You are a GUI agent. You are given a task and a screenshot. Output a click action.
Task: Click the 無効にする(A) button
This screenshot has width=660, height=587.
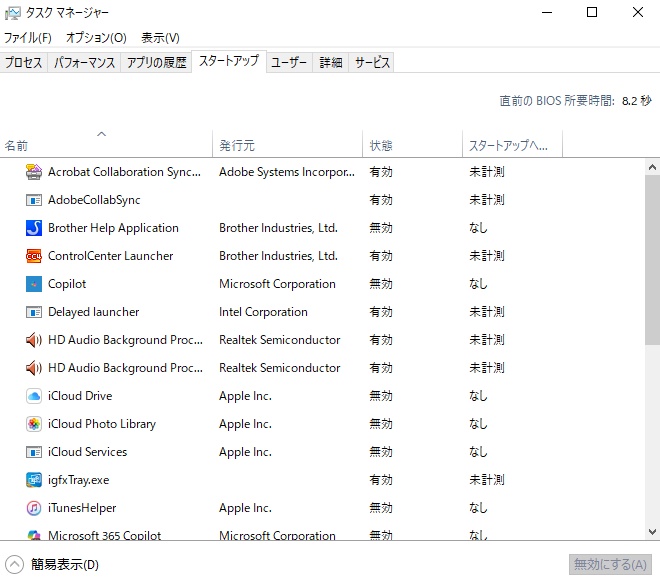610,564
